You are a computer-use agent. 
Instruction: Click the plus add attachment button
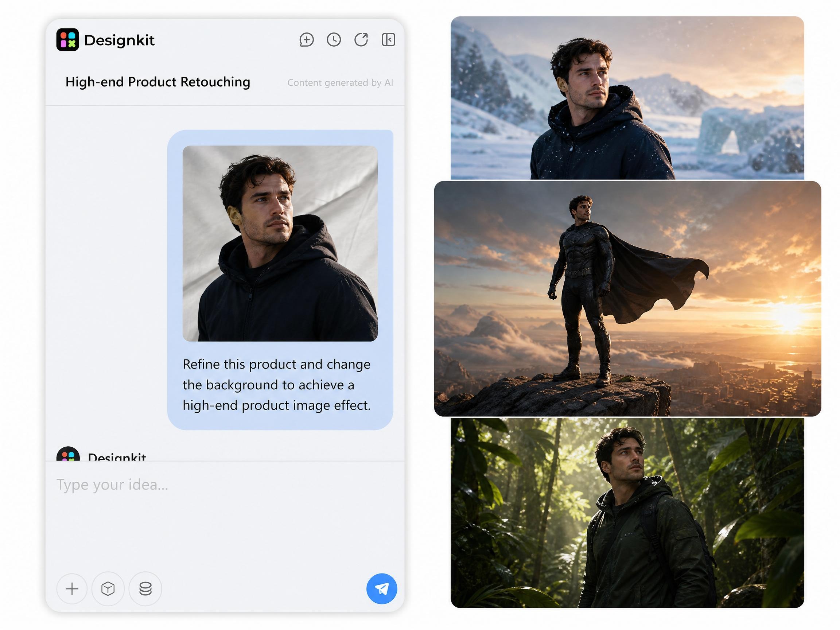(x=72, y=588)
